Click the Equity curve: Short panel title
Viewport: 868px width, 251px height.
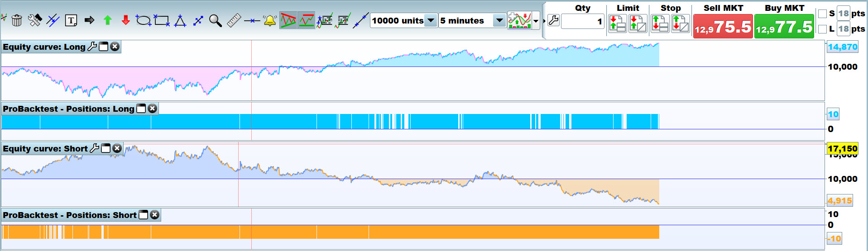45,149
